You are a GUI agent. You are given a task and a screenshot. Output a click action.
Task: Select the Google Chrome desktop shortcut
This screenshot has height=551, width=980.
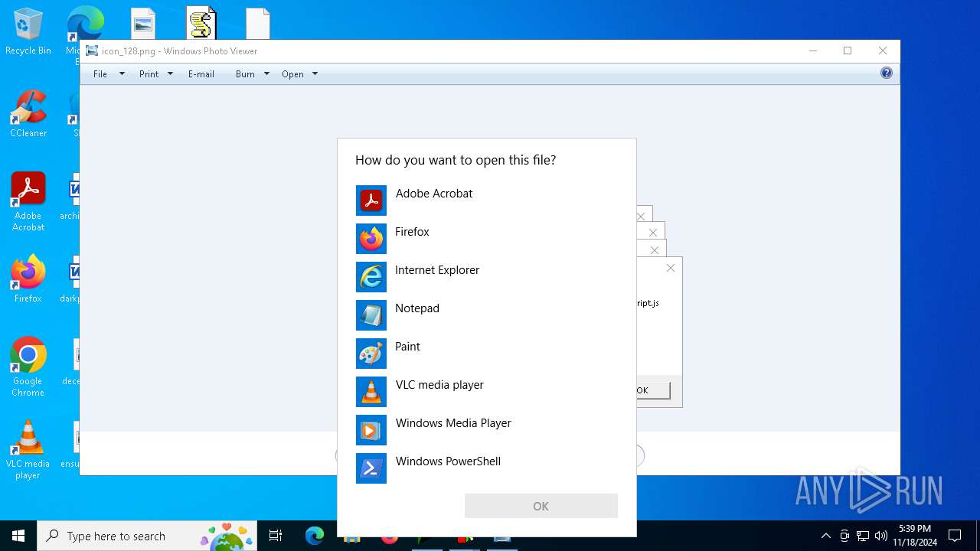click(28, 367)
